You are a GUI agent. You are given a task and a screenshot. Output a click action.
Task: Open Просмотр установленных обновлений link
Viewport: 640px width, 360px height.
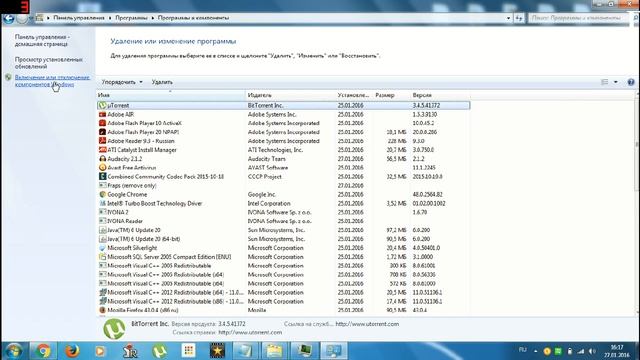pyautogui.click(x=49, y=62)
